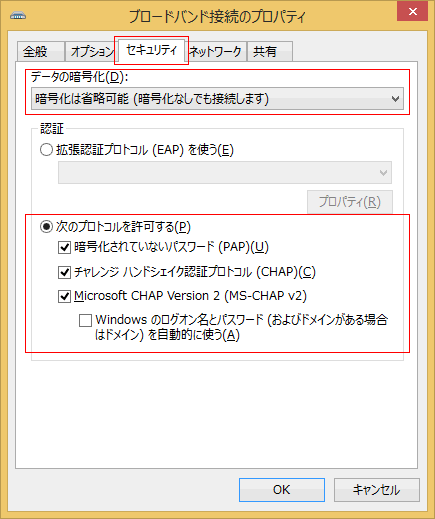Viewport: 435px width, 519px height.
Task: Select the セキュリティ tab
Action: coord(152,50)
